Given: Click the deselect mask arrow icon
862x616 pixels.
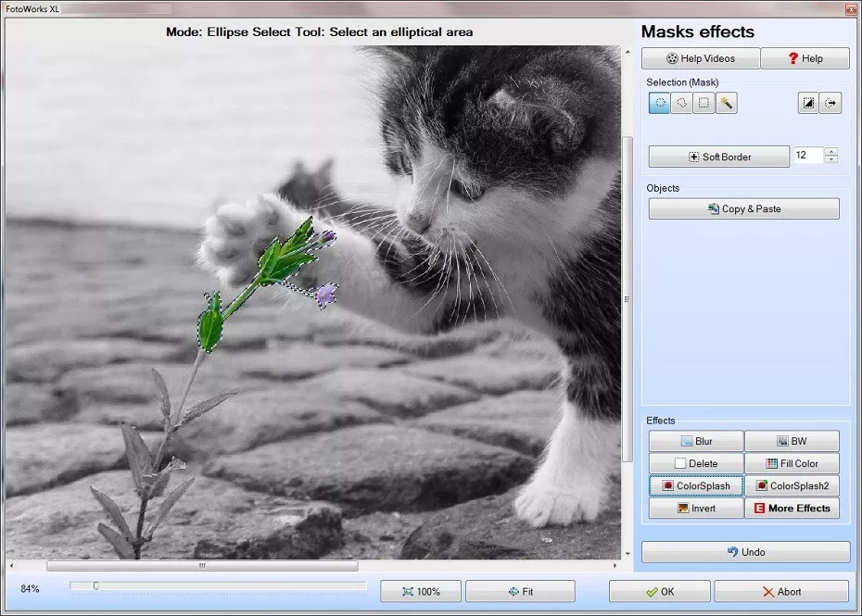Looking at the screenshot, I should (830, 104).
